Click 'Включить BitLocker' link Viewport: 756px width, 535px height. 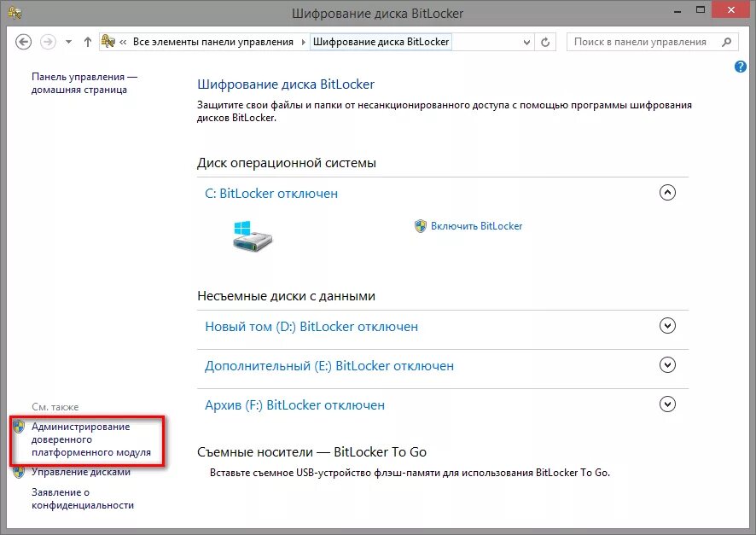click(476, 226)
